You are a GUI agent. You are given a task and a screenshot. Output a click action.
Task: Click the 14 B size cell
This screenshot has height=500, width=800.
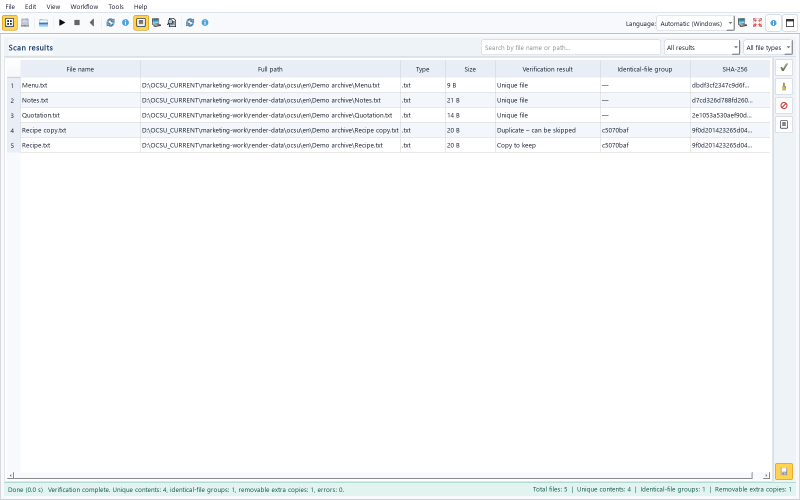tap(470, 115)
